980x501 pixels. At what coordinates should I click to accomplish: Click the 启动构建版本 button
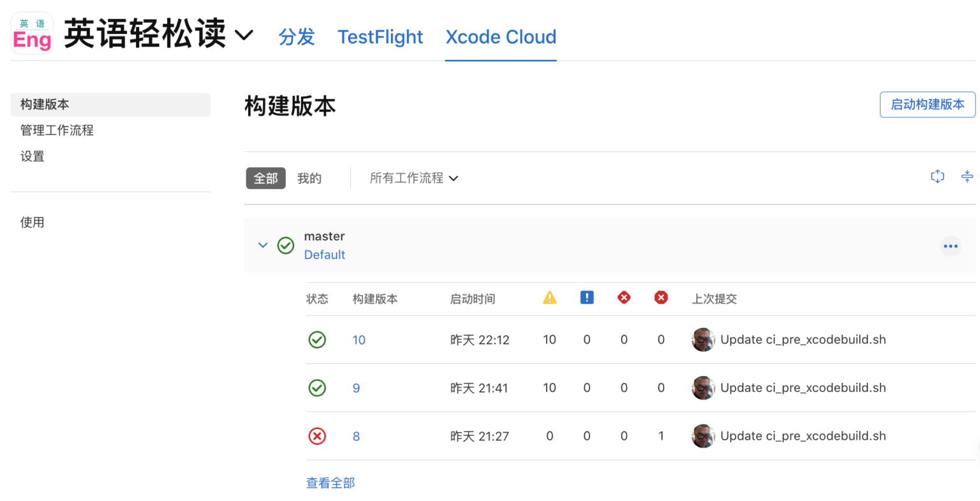(x=927, y=105)
